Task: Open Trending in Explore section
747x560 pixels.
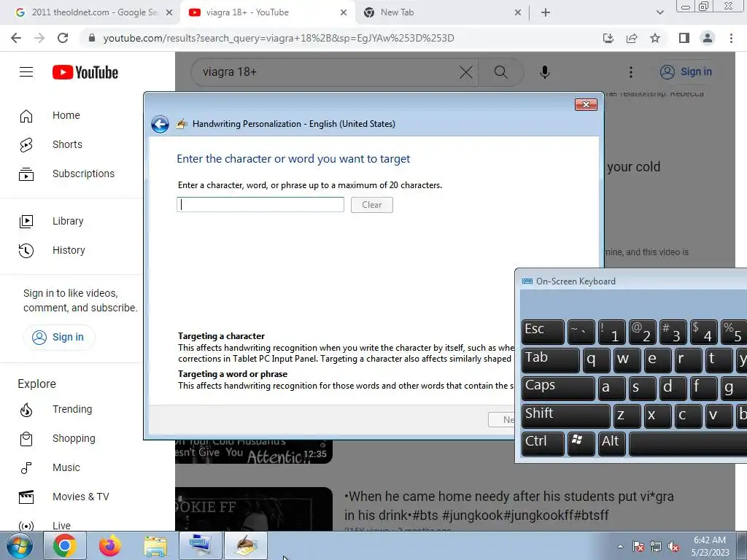Action: (72, 409)
